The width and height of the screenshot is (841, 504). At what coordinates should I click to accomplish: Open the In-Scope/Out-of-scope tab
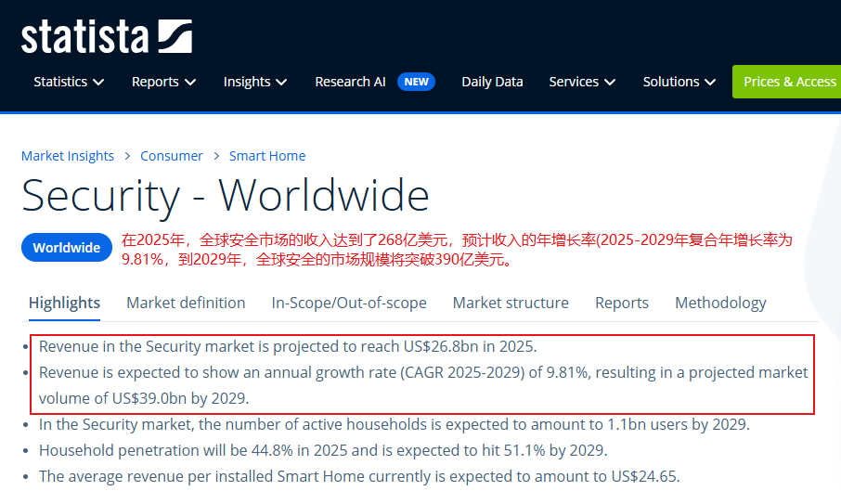[349, 303]
